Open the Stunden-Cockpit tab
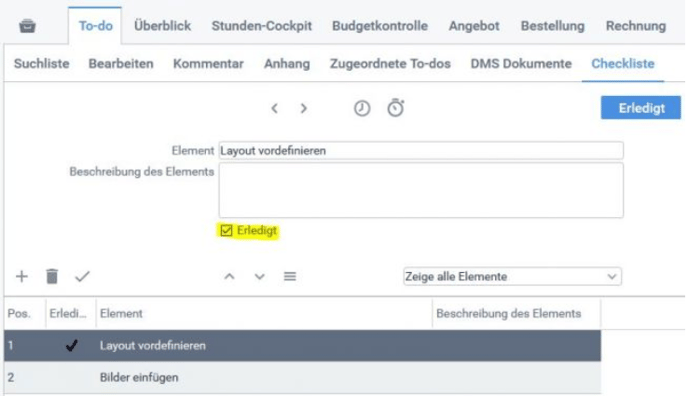This screenshot has width=688, height=396. click(262, 26)
